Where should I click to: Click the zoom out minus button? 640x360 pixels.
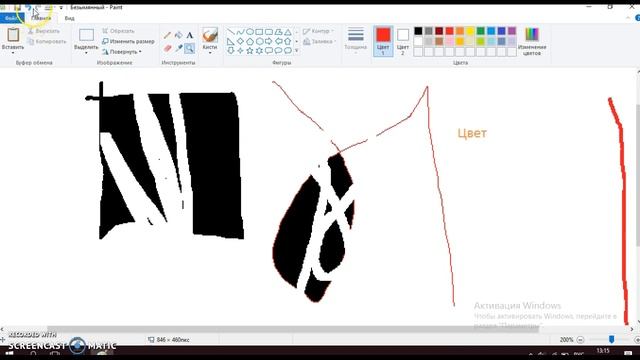coord(580,340)
